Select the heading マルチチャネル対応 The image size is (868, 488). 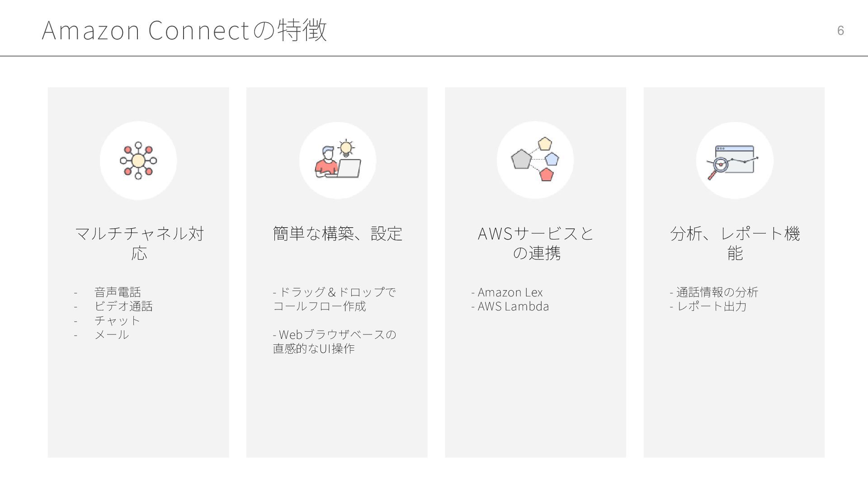pyautogui.click(x=139, y=243)
